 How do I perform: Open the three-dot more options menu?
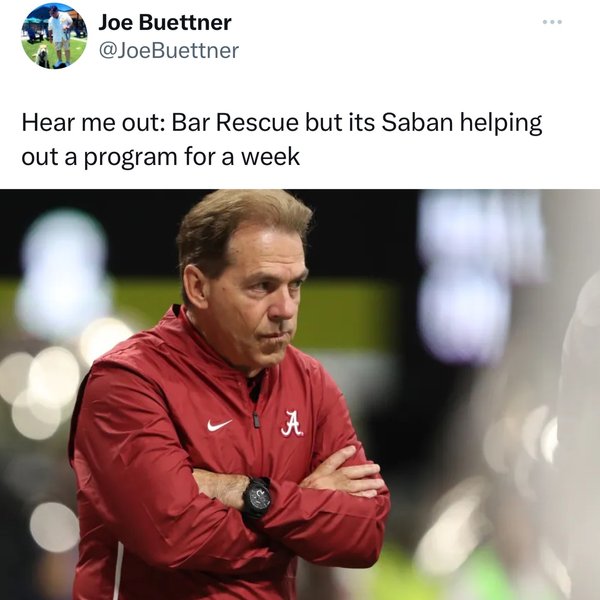pyautogui.click(x=552, y=22)
